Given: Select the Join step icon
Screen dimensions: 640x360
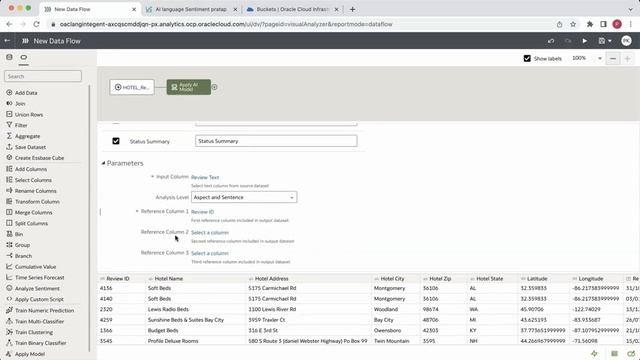Looking at the screenshot, I should coord(9,103).
